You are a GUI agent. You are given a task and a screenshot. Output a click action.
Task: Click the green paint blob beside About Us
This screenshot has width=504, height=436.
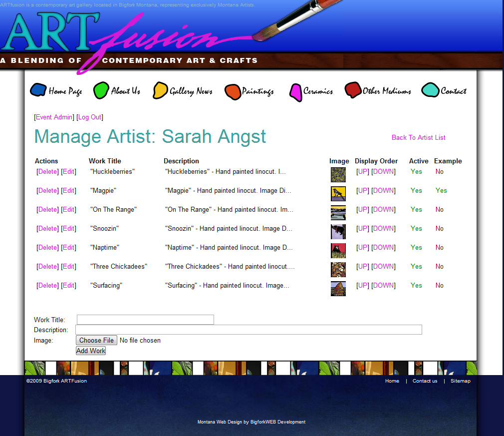101,90
